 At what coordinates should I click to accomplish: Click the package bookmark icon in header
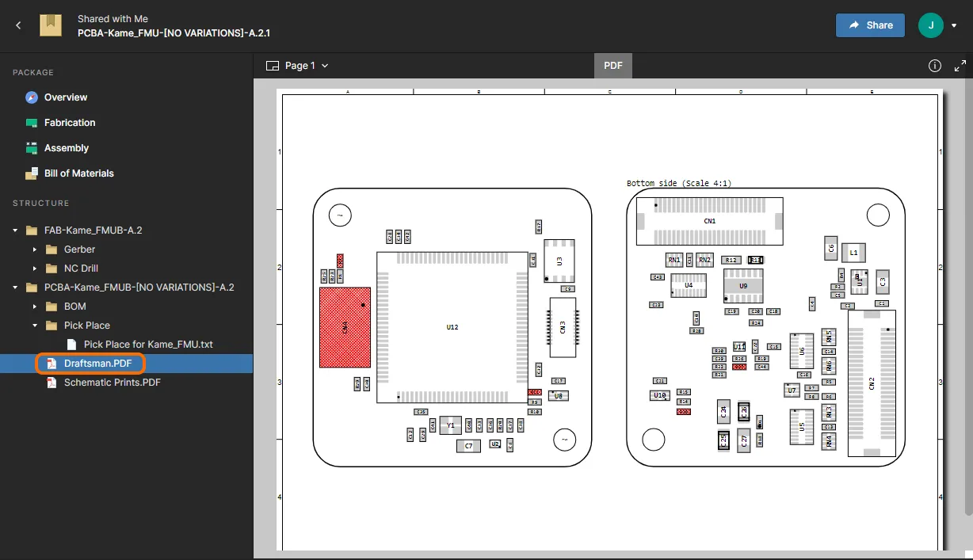(x=51, y=25)
